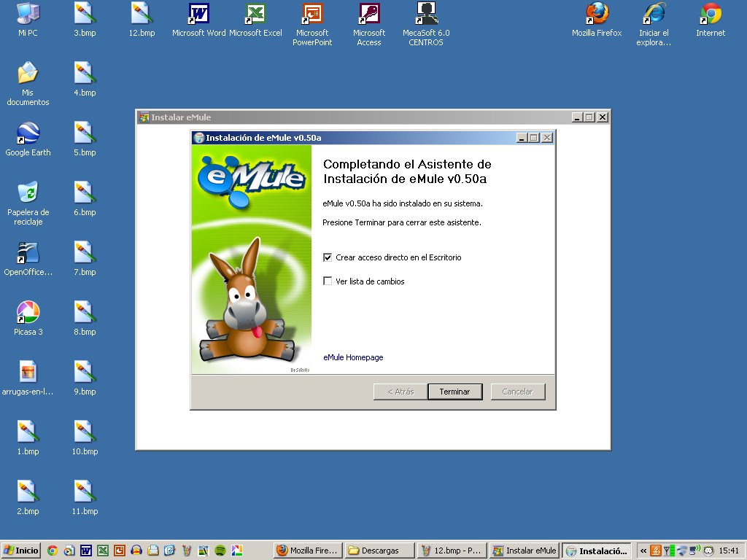Select Microsoft Word desktop shortcut
The image size is (747, 560).
tap(198, 19)
